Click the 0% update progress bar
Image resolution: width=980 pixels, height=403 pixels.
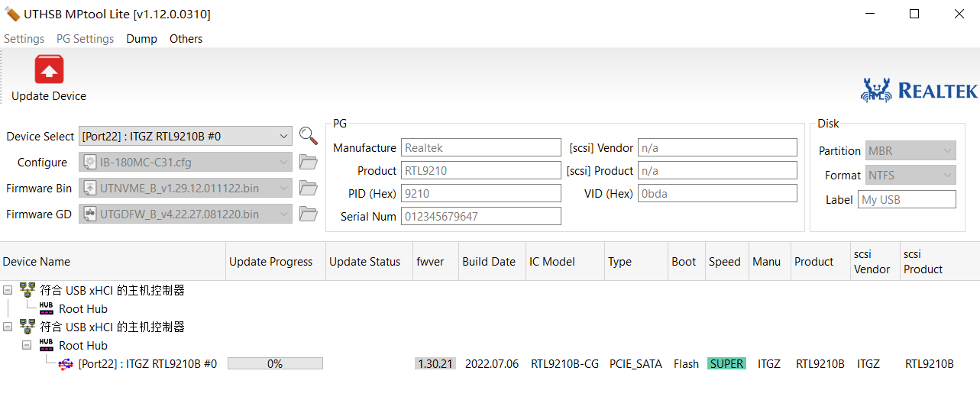click(275, 364)
